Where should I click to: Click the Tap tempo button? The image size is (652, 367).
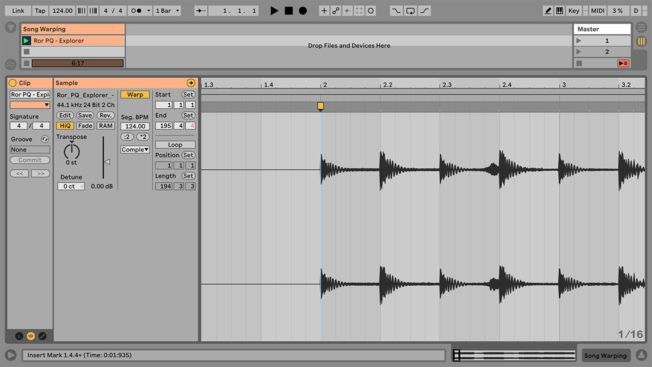coord(40,11)
